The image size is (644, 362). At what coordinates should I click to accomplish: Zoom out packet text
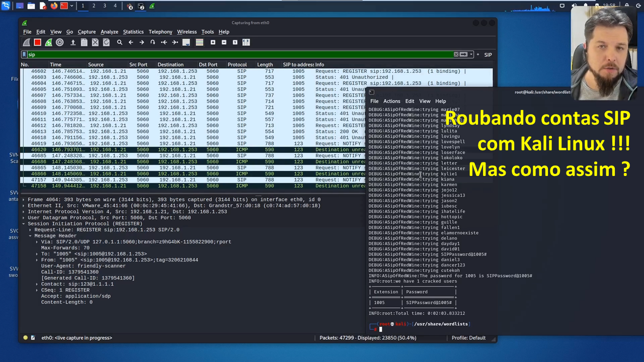click(x=224, y=42)
